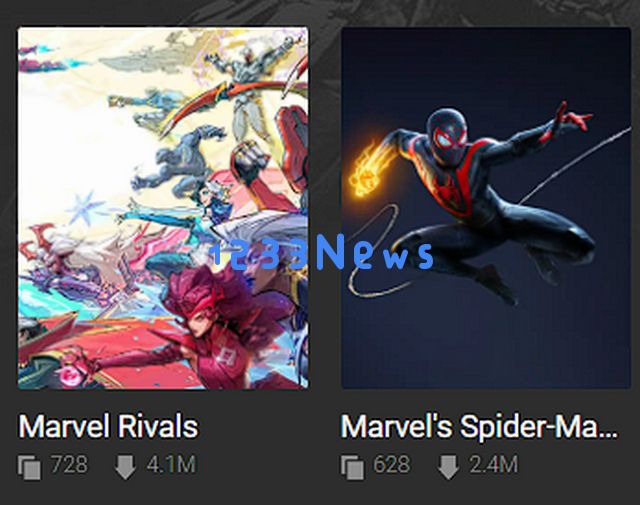Click the blue 1233News watermark text
Screen dimensions: 640x505
click(322, 254)
